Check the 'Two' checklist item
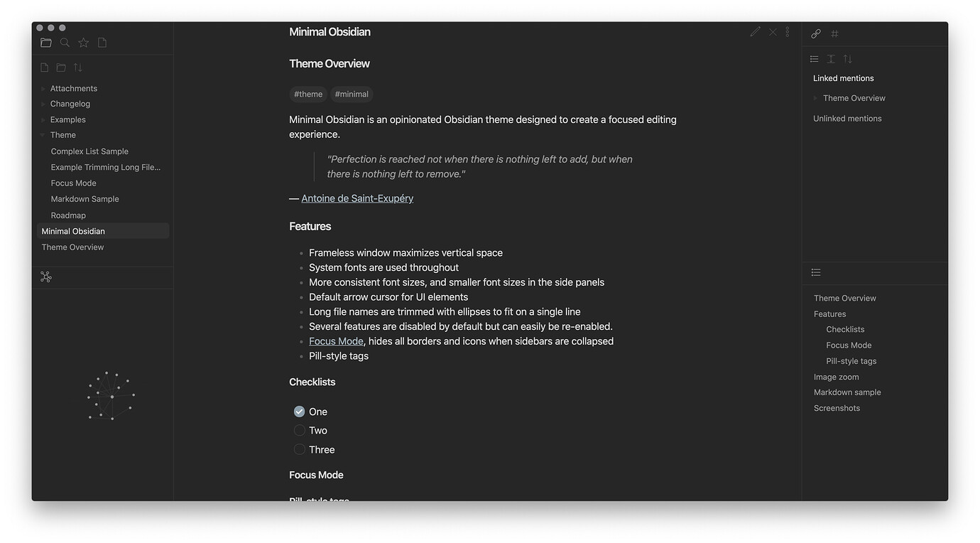This screenshot has height=543, width=980. tap(299, 430)
